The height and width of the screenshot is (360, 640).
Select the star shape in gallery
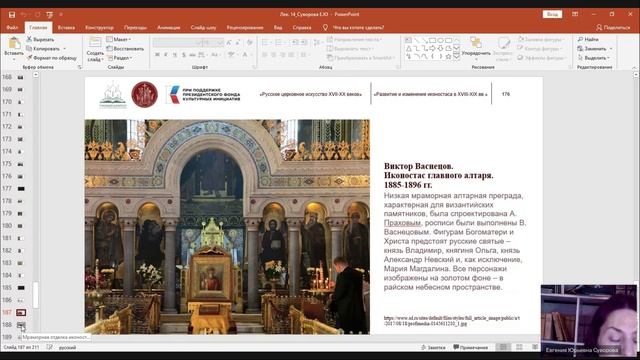point(449,56)
